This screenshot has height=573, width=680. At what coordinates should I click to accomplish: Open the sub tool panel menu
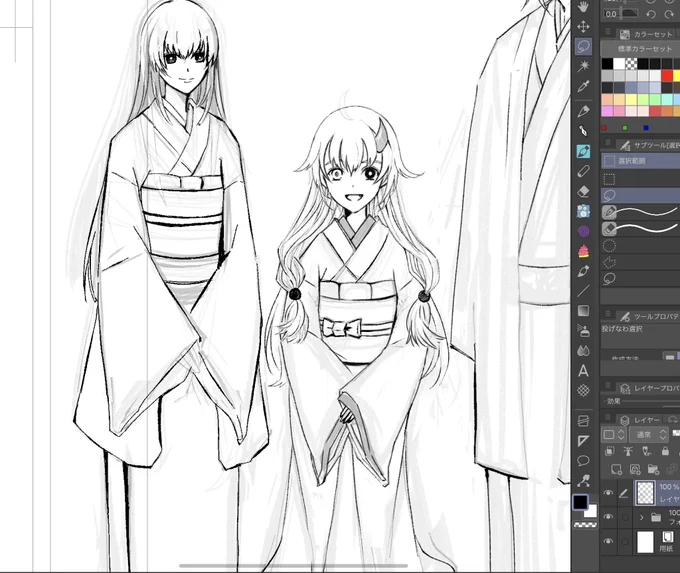click(x=608, y=143)
